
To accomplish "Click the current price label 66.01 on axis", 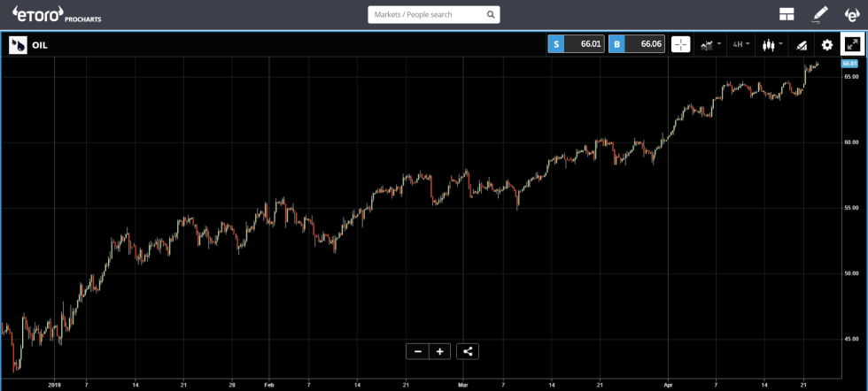I will (849, 64).
